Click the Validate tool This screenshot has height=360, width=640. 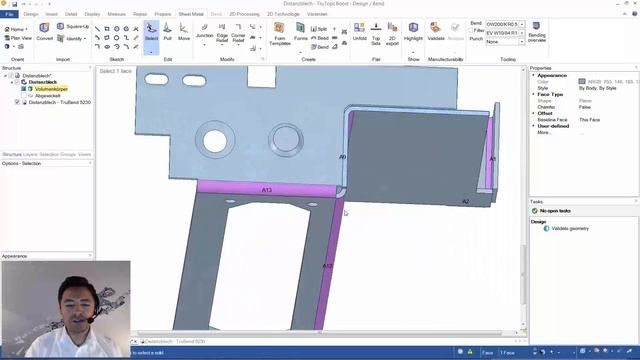coord(436,32)
